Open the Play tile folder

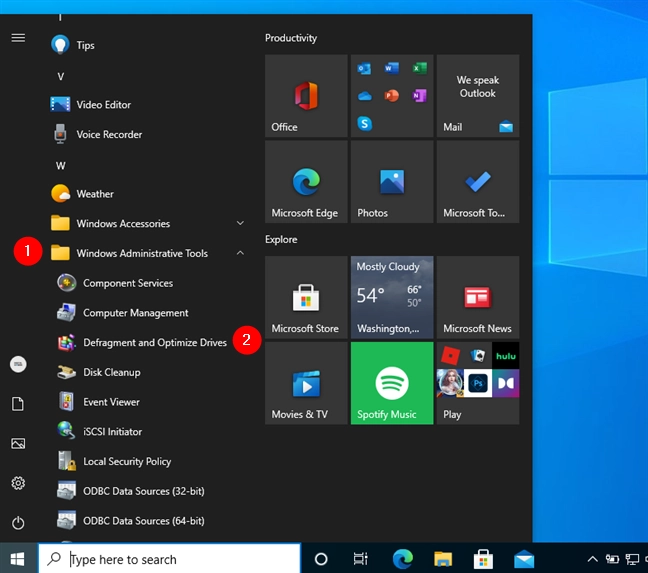478,383
